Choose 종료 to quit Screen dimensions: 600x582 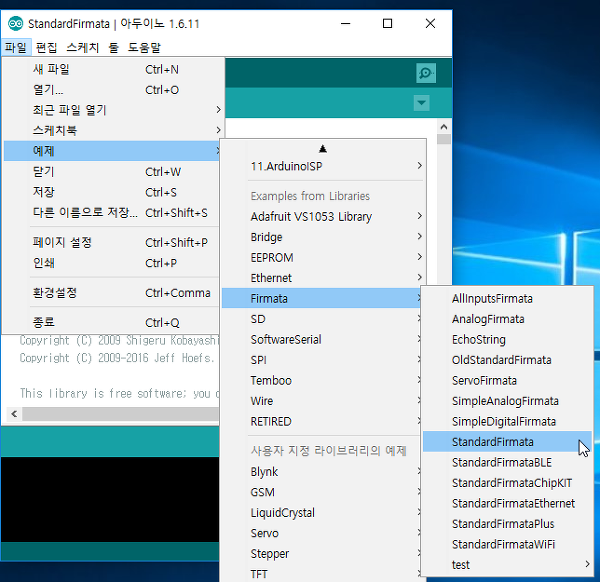coord(111,323)
